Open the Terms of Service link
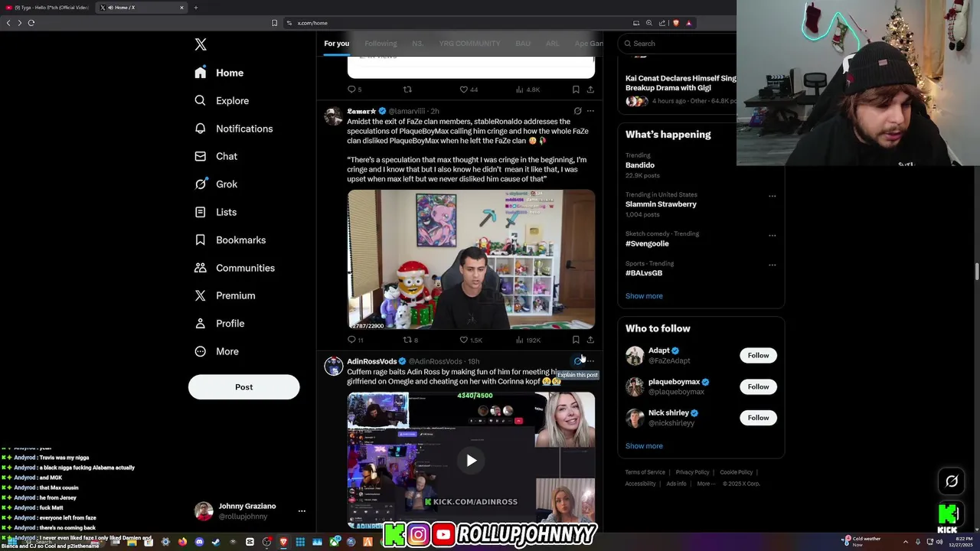Image resolution: width=980 pixels, height=551 pixels. coord(645,472)
